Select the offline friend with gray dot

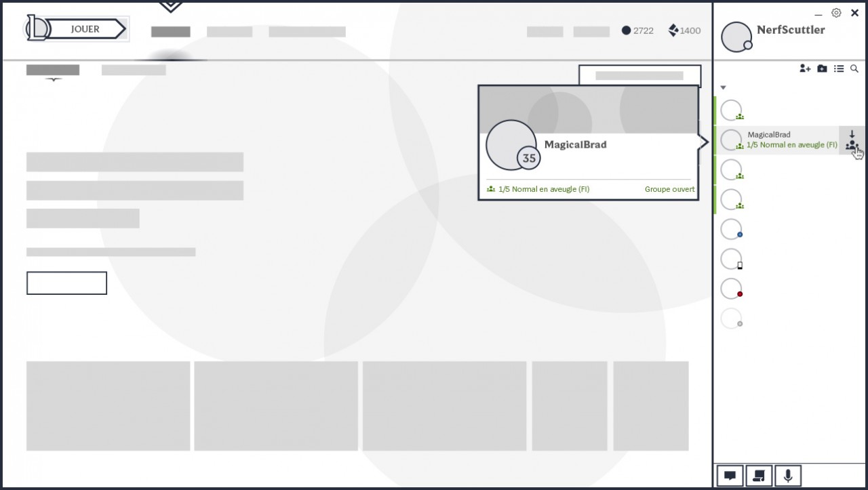pos(732,319)
